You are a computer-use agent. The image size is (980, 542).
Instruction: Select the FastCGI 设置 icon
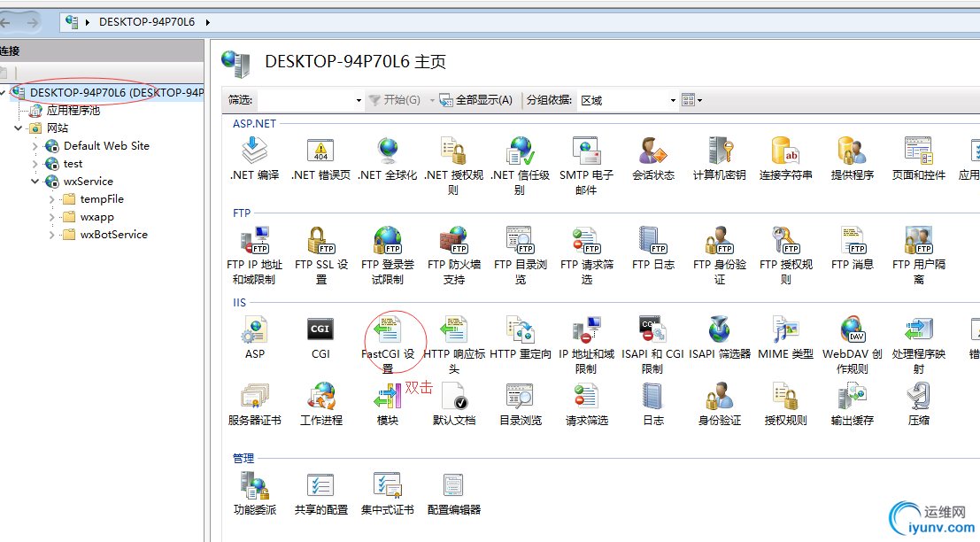(x=388, y=329)
